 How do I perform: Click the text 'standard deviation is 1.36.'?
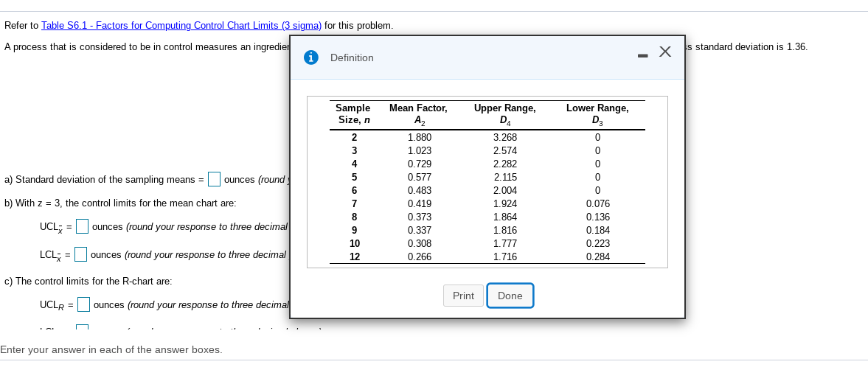tap(751, 47)
